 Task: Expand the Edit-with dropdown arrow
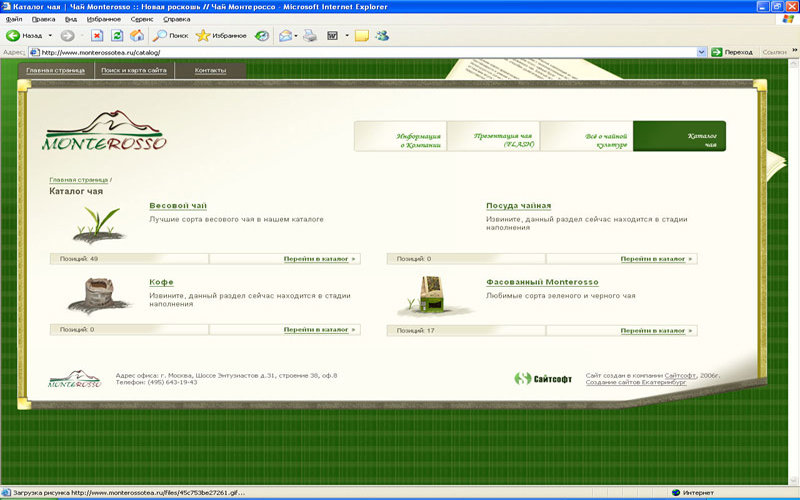click(347, 36)
